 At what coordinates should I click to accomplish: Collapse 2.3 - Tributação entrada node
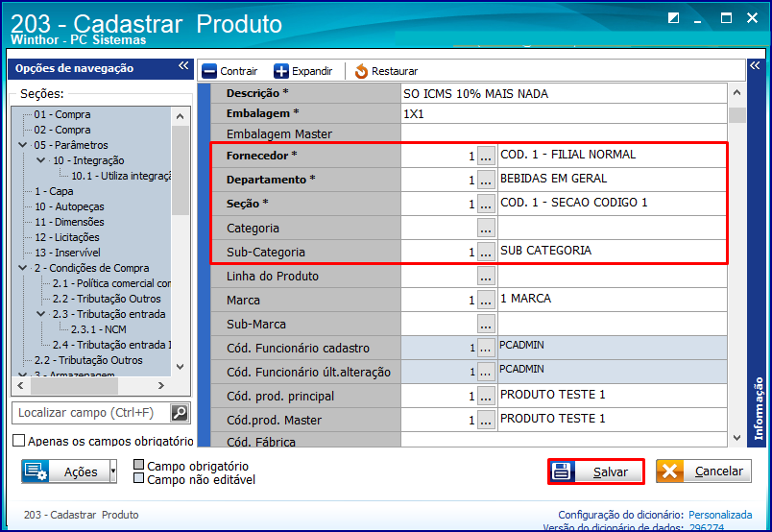(x=41, y=314)
